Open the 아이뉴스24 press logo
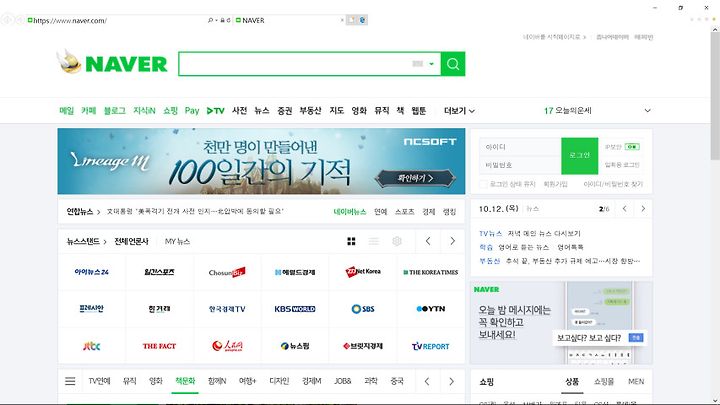720x405 pixels. tap(91, 272)
